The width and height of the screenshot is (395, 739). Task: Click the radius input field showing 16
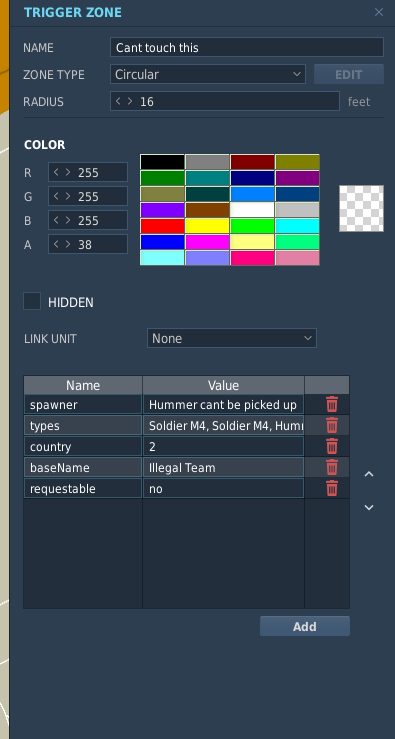(225, 101)
